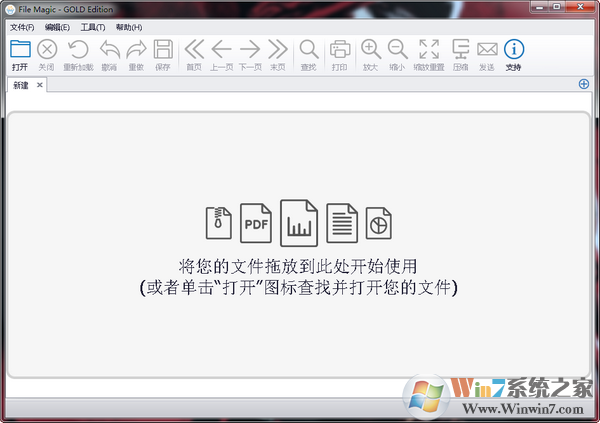Click the ZIP archive file type icon
The image size is (600, 423).
coord(218,223)
